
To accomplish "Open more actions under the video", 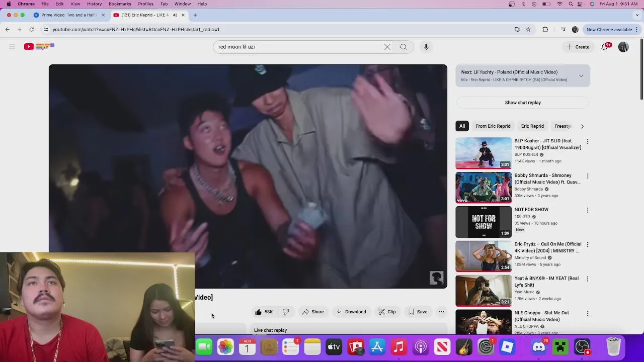I will point(441,312).
